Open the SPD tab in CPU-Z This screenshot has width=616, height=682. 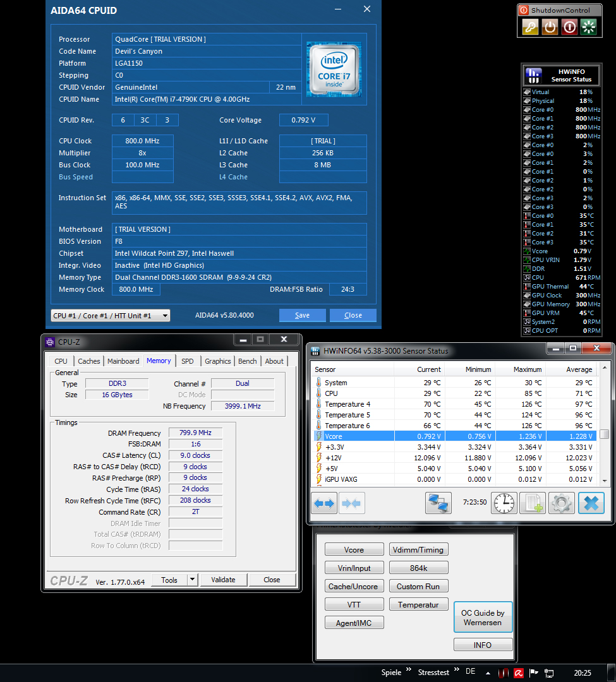tap(188, 361)
